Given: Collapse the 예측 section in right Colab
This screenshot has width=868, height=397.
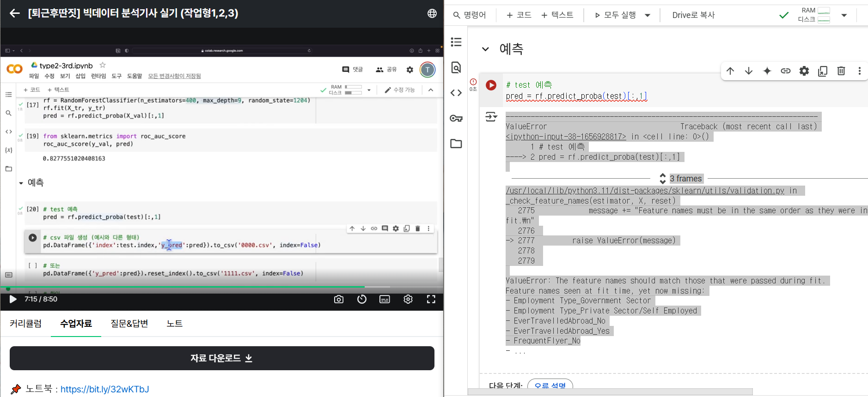Looking at the screenshot, I should 485,49.
